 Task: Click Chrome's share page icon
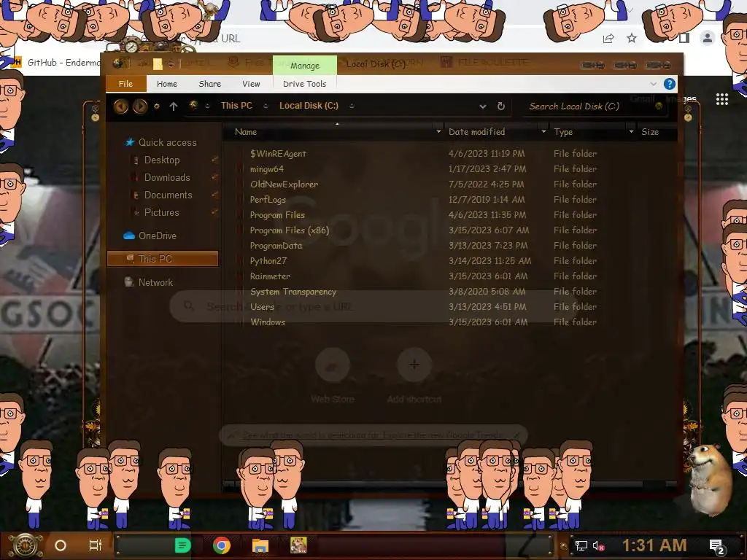click(x=608, y=39)
